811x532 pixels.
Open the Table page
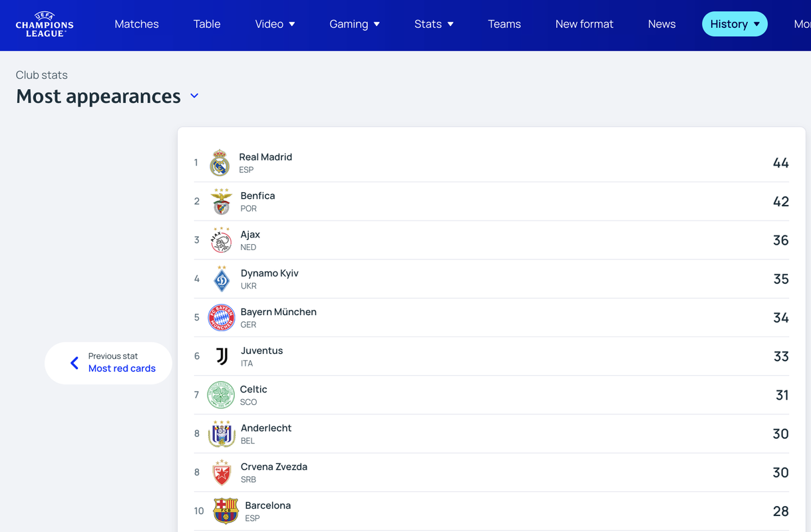pos(207,24)
